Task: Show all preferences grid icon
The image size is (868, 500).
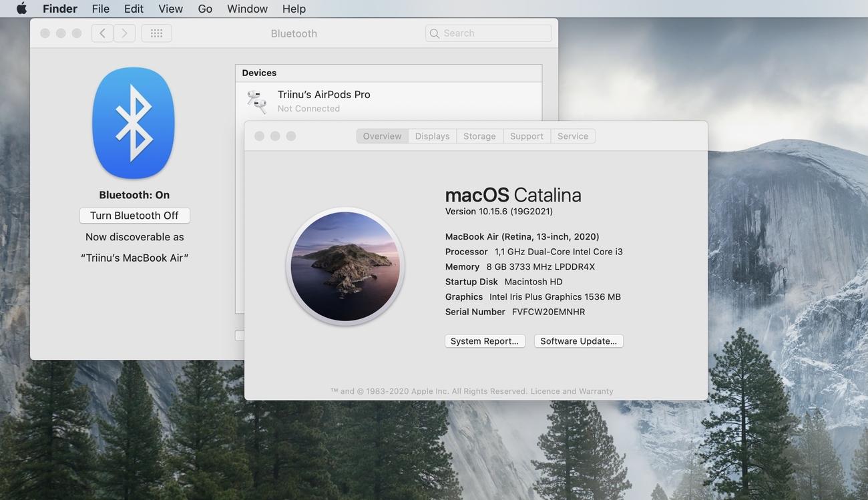Action: click(x=156, y=33)
